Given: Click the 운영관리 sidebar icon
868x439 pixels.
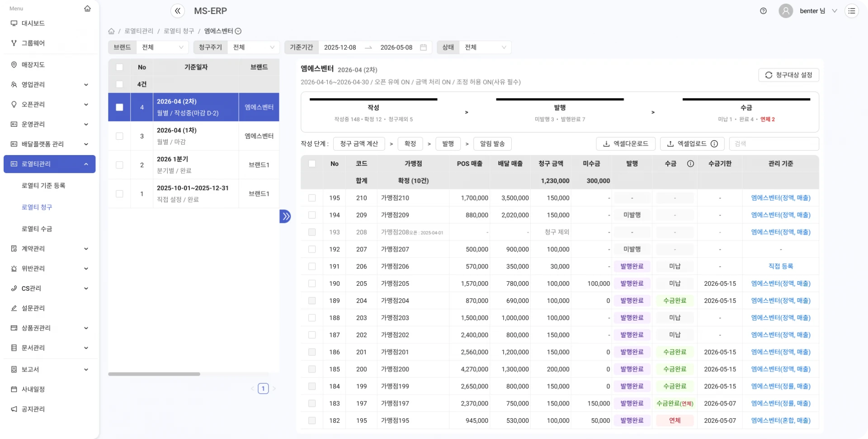Looking at the screenshot, I should click(14, 124).
